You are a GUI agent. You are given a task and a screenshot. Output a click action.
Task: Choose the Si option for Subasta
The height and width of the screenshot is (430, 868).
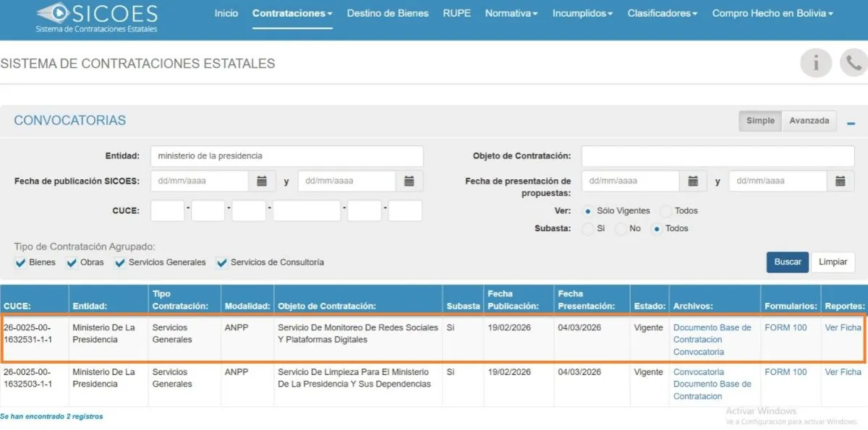(x=587, y=228)
